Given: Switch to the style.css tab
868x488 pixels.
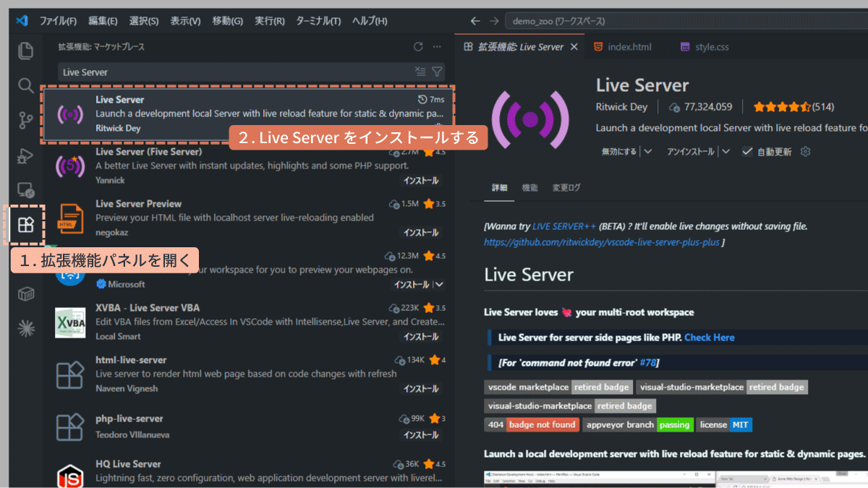Looking at the screenshot, I should (x=705, y=47).
